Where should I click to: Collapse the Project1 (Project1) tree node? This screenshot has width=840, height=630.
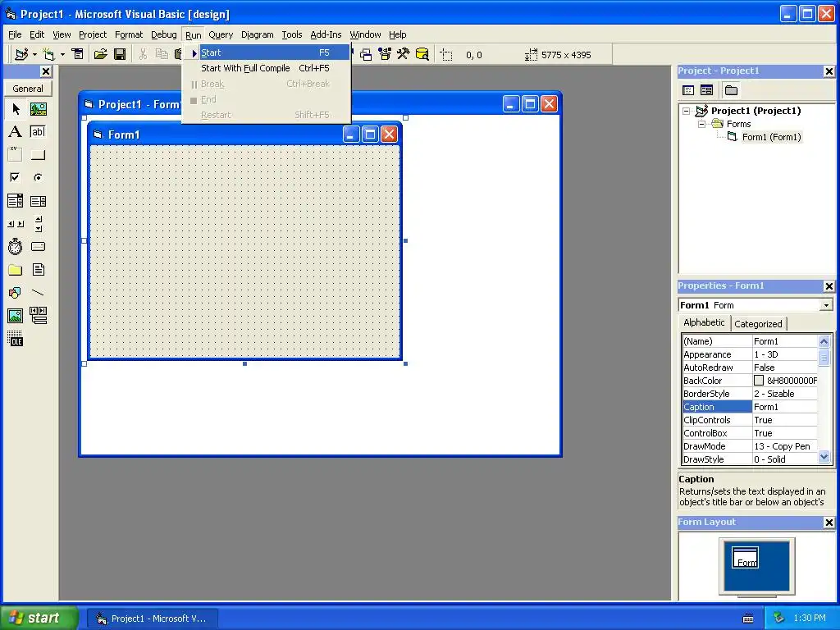687,111
